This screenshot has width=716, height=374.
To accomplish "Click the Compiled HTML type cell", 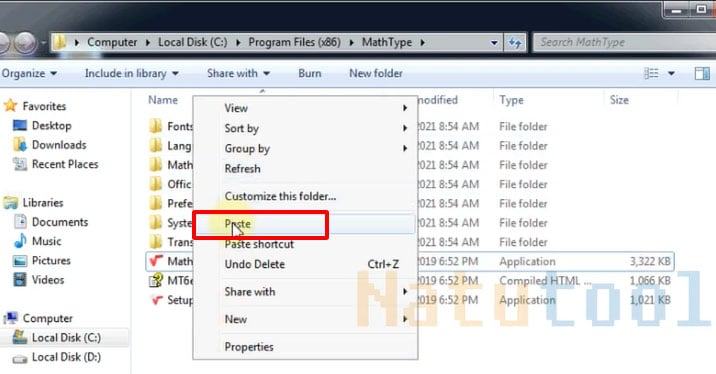I will 545,280.
